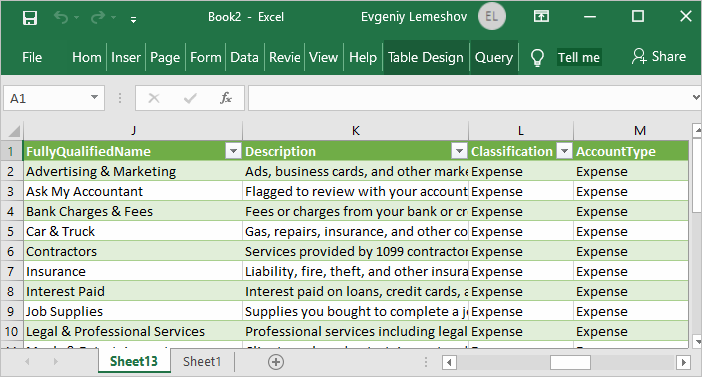Viewport: 702px width, 377px height.
Task: Select cell 'Contractors'
Action: pyautogui.click(x=133, y=252)
